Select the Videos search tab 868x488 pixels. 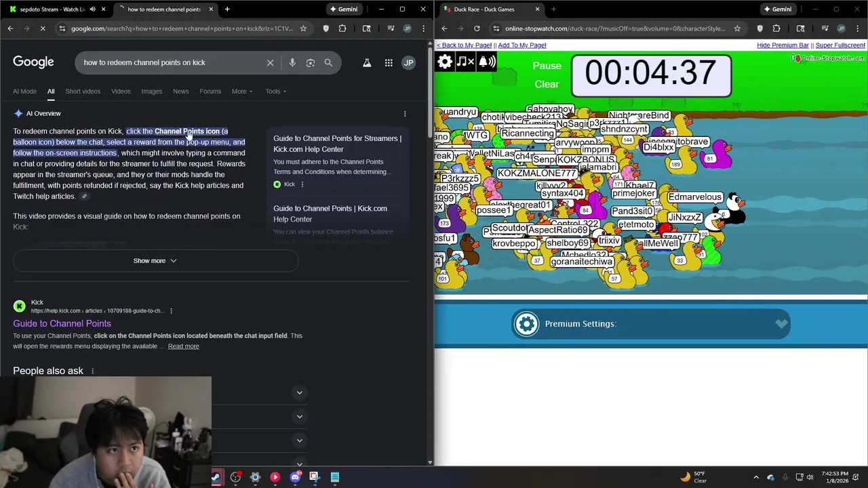coord(121,91)
